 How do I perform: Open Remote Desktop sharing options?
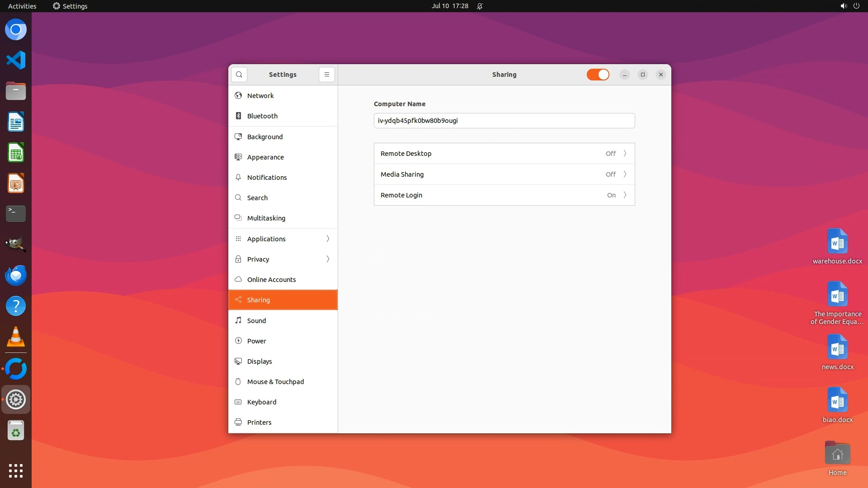[504, 154]
